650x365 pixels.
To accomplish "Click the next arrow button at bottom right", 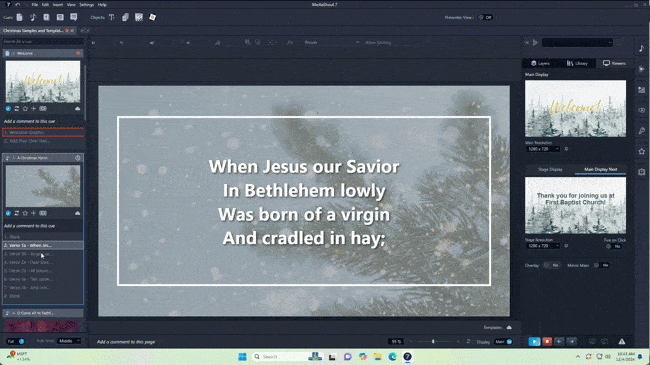I will click(572, 341).
